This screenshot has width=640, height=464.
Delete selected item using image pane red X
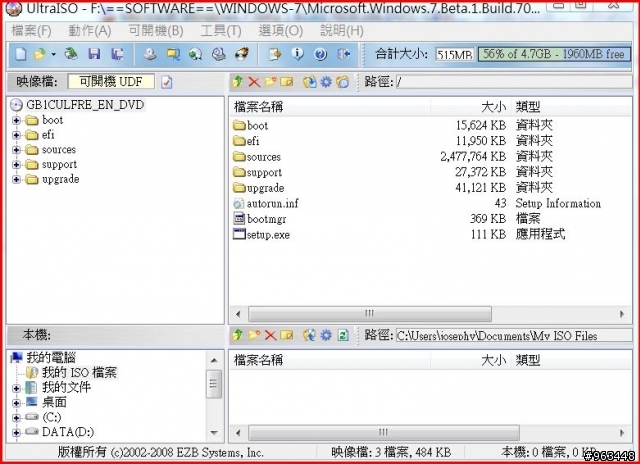coord(254,82)
